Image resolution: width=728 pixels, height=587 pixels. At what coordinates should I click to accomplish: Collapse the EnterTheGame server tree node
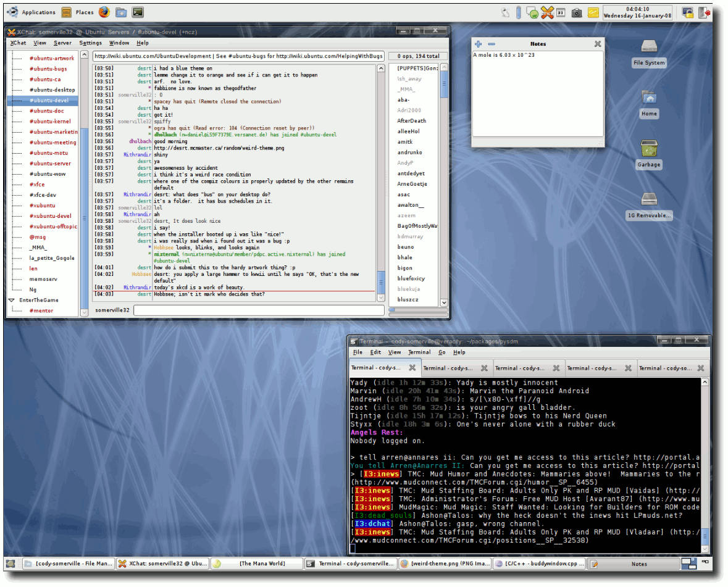click(x=12, y=300)
